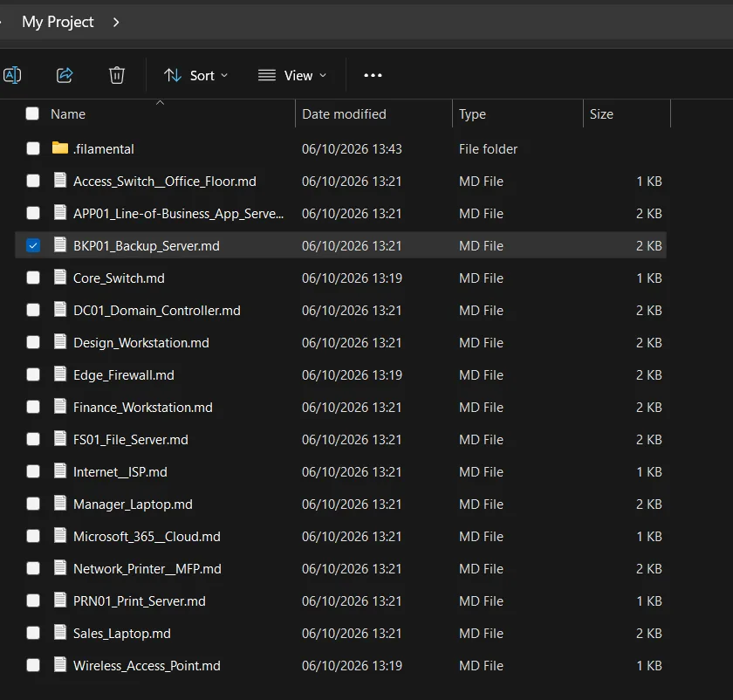733x700 pixels.
Task: Sort by the Size column header
Action: click(601, 114)
